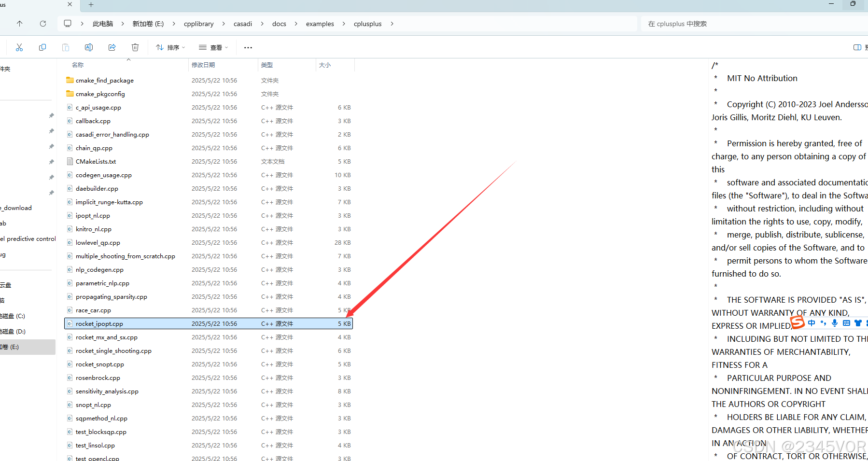This screenshot has height=461, width=868.
Task: Select the Cut icon in the toolbar
Action: [x=19, y=47]
